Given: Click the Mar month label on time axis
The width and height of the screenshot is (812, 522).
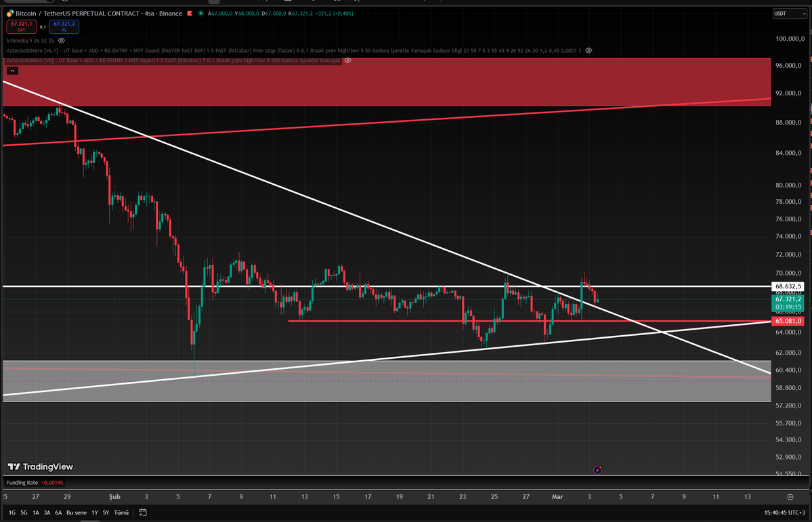Looking at the screenshot, I should 557,497.
